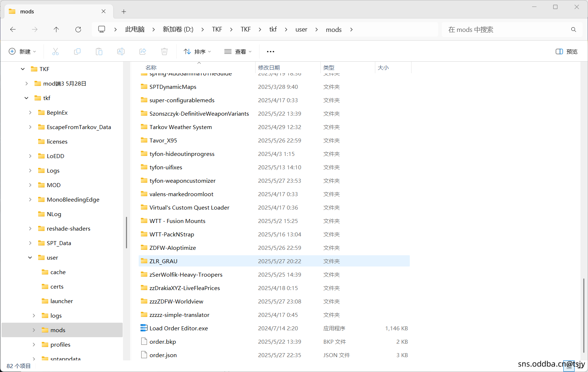The width and height of the screenshot is (588, 372).
Task: Select Tarkov Weather System folder
Action: click(x=181, y=127)
